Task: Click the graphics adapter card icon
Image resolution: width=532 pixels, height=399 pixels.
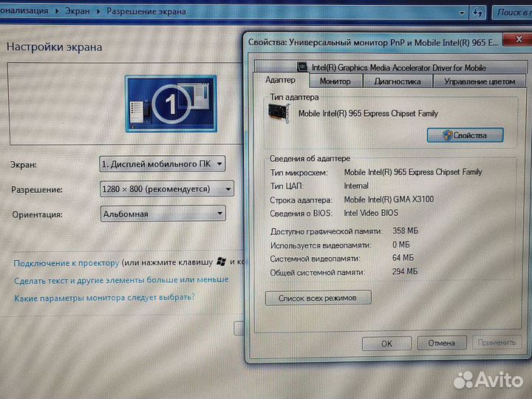Action: click(x=279, y=113)
